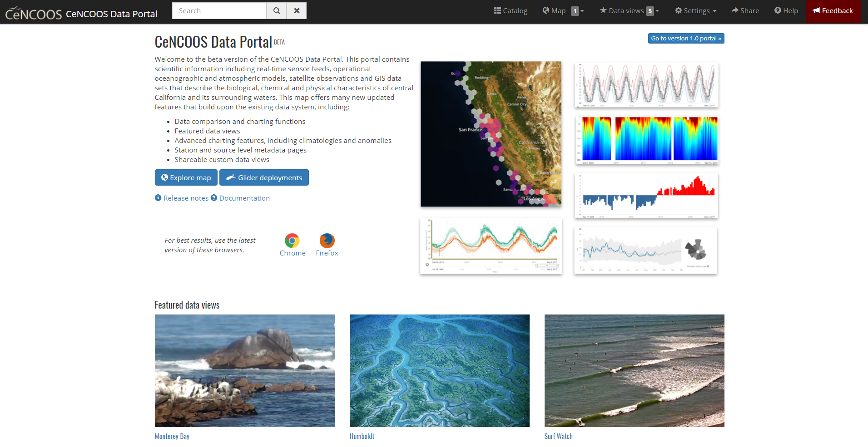Follow the Humboldt data view link

coord(362,436)
